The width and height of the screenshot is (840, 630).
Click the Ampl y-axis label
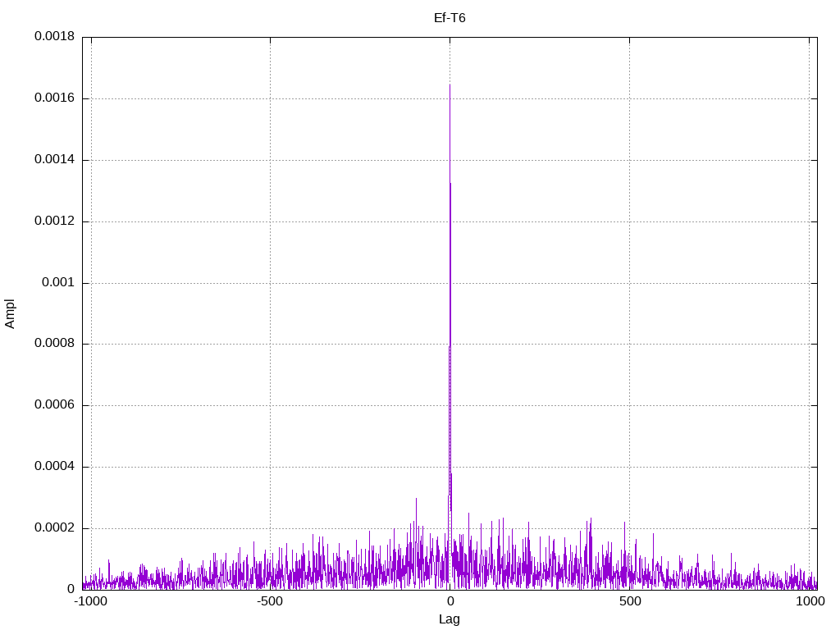tap(10, 314)
